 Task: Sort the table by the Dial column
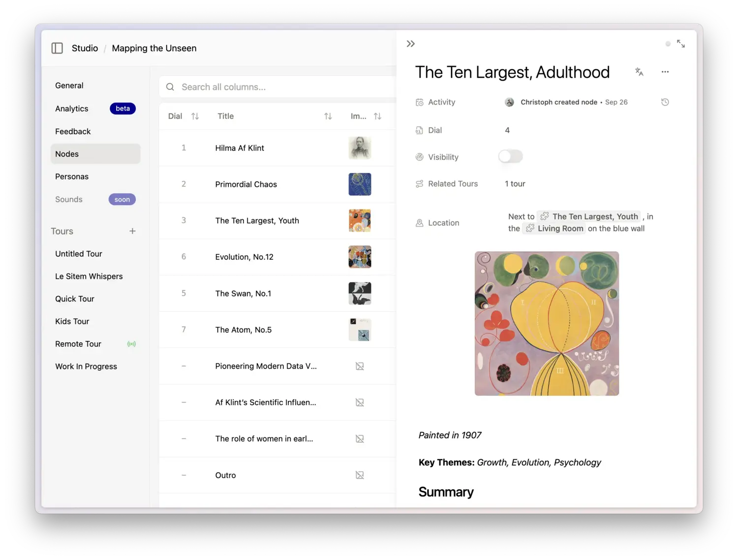[x=195, y=116]
